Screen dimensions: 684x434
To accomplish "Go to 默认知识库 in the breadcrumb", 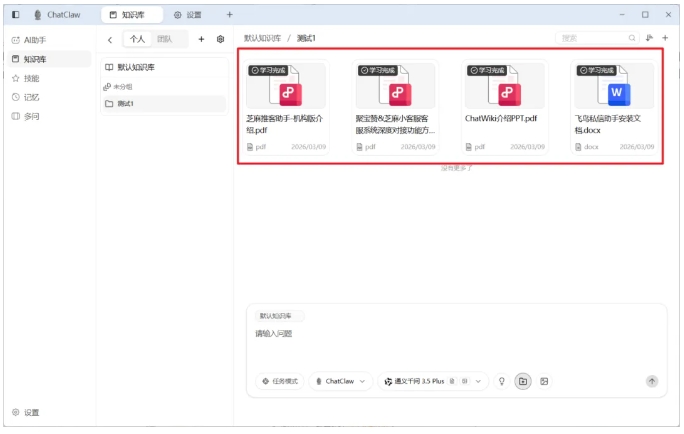I will pos(262,38).
